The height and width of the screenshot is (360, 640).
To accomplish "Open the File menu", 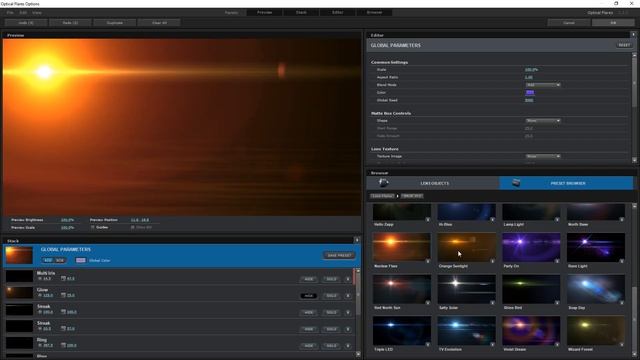I will coord(10,13).
